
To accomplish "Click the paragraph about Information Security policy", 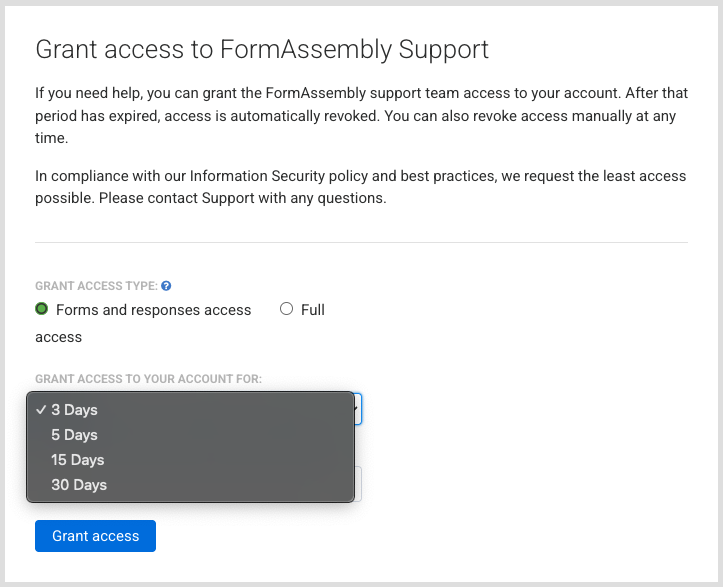I will [361, 187].
